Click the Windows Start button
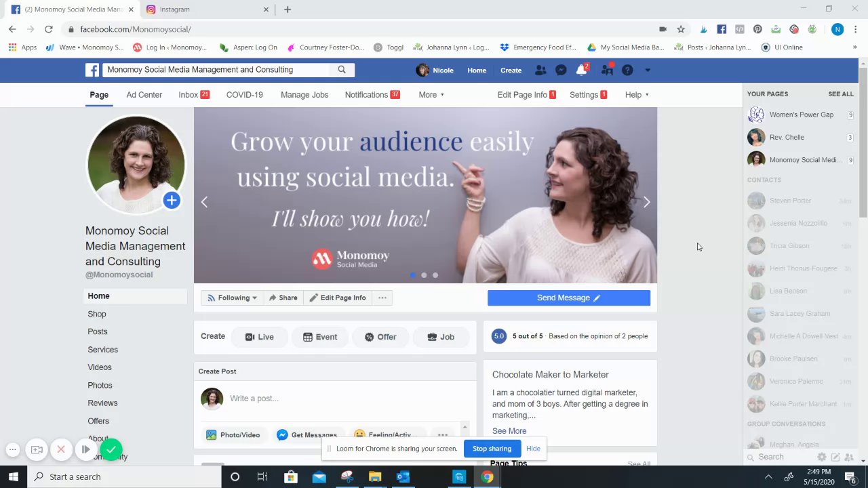868x488 pixels. click(14, 476)
